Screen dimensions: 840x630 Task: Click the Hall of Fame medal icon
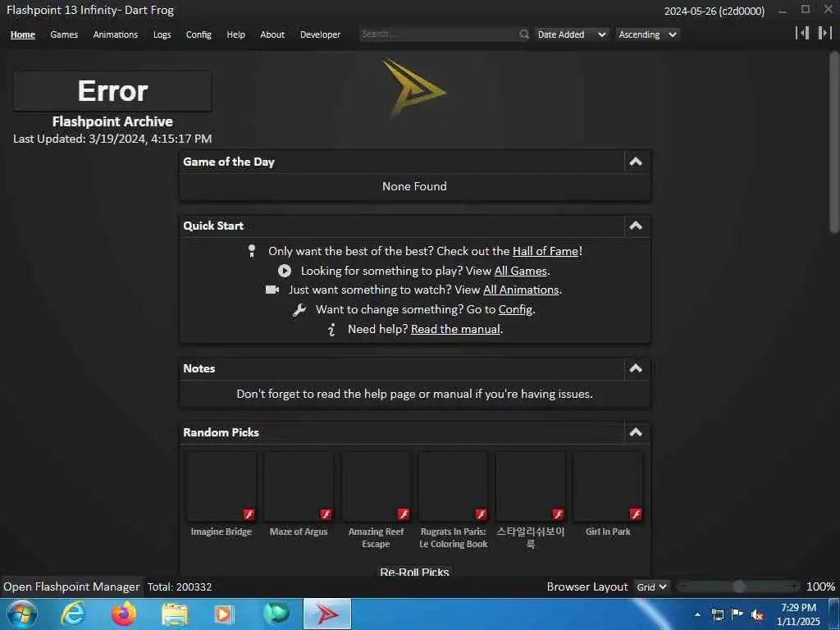[252, 251]
